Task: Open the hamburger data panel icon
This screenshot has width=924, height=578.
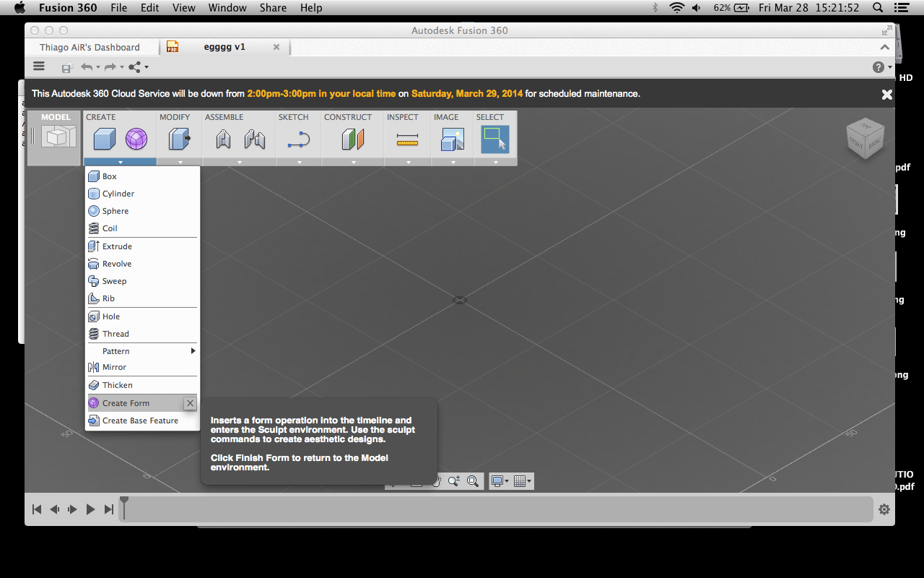Action: [x=39, y=66]
